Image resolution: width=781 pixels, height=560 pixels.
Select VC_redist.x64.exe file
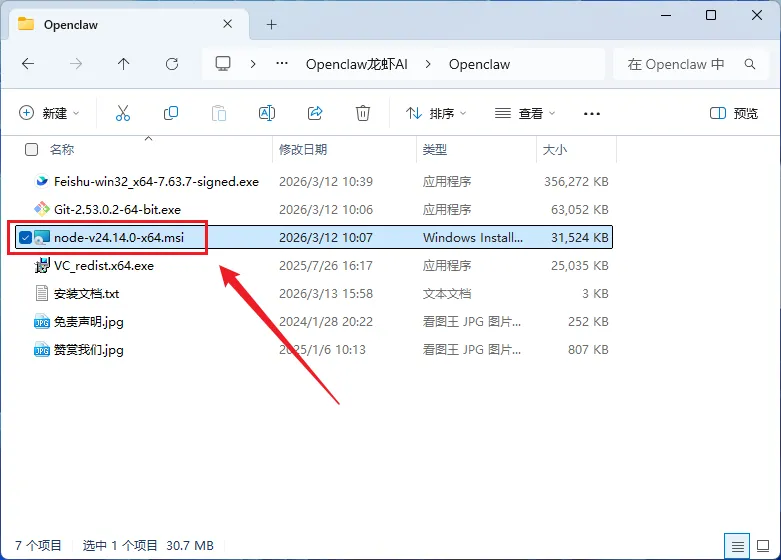(x=104, y=266)
